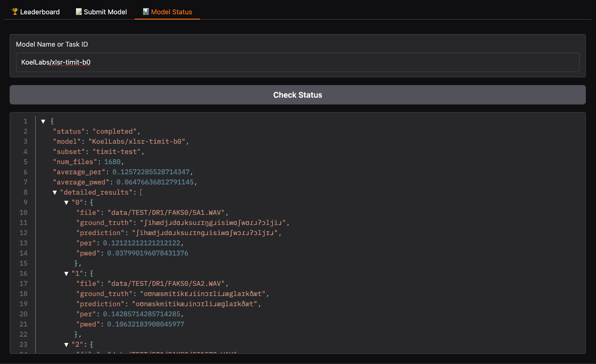Collapse the "1" result entry

pyautogui.click(x=66, y=274)
